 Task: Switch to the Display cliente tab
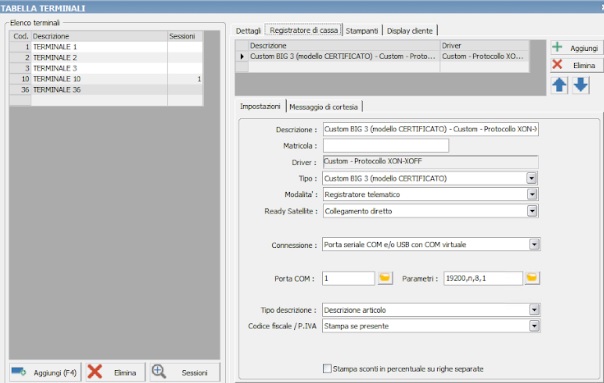[410, 31]
